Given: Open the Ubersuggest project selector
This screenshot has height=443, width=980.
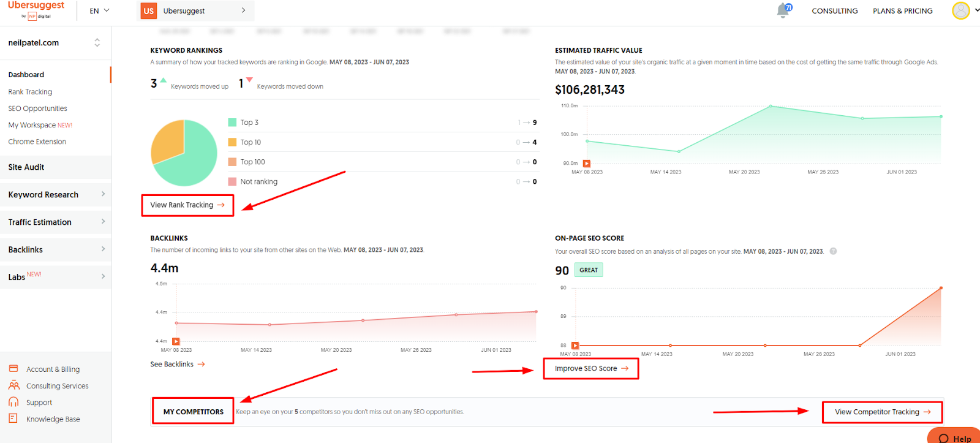Looking at the screenshot, I should pyautogui.click(x=195, y=11).
